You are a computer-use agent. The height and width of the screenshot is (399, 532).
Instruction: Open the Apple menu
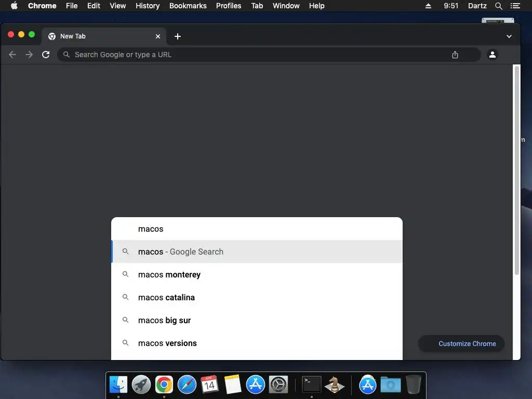click(x=14, y=6)
